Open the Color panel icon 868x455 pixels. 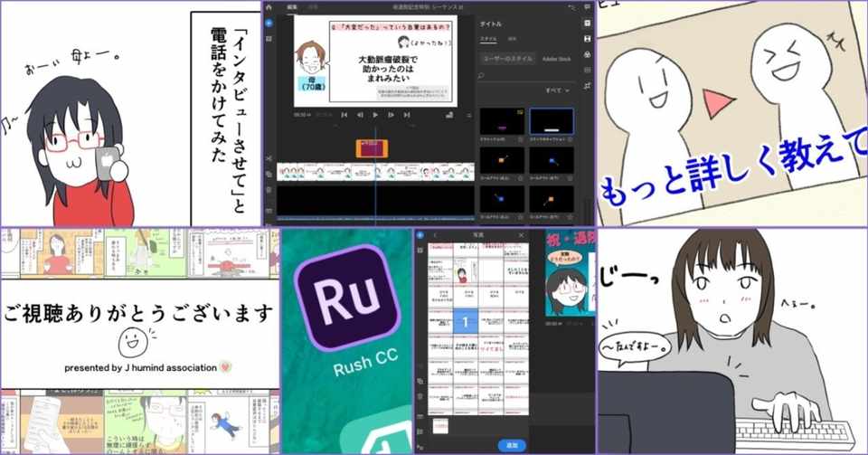pos(587,55)
